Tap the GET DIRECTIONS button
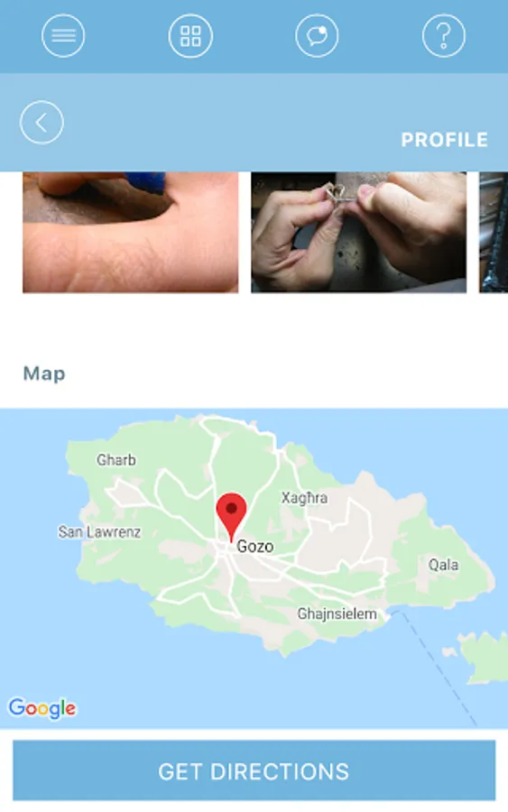Viewport: 508px width, 812px height. click(x=254, y=770)
